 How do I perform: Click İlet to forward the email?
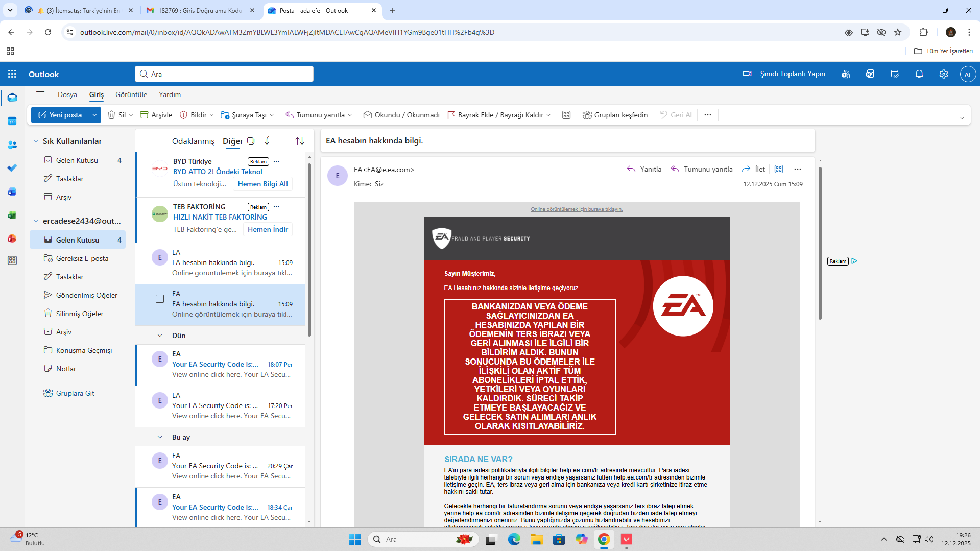(x=753, y=169)
